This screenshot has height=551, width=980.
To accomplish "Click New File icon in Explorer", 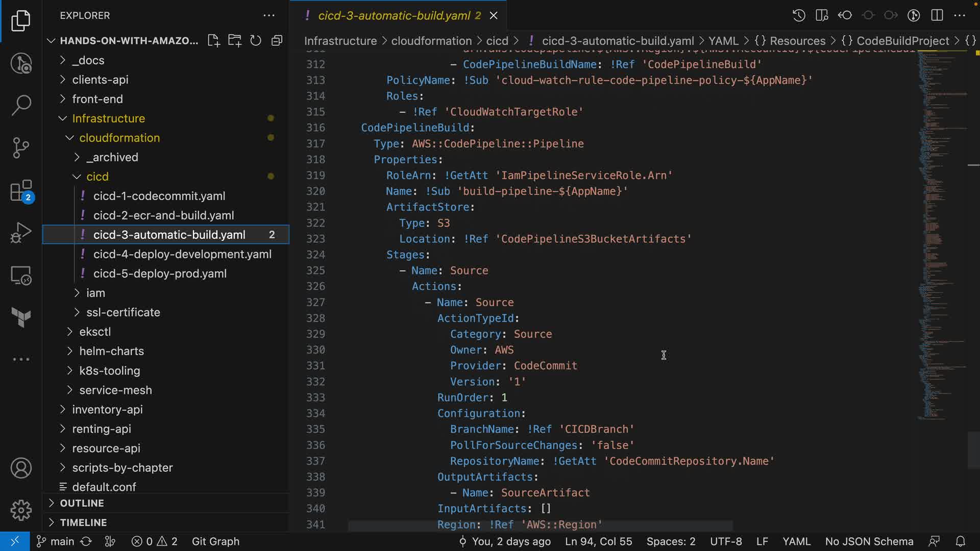I will point(213,41).
